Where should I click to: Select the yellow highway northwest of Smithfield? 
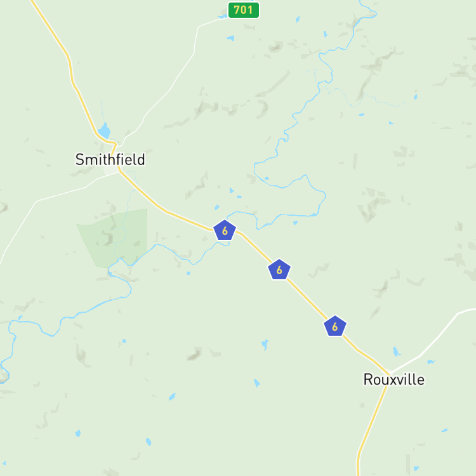pos(71,71)
